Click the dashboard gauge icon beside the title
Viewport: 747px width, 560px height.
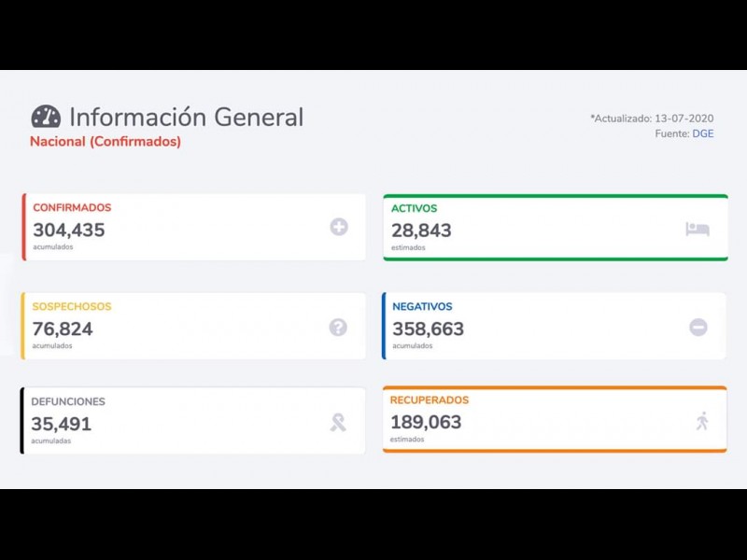tap(46, 117)
